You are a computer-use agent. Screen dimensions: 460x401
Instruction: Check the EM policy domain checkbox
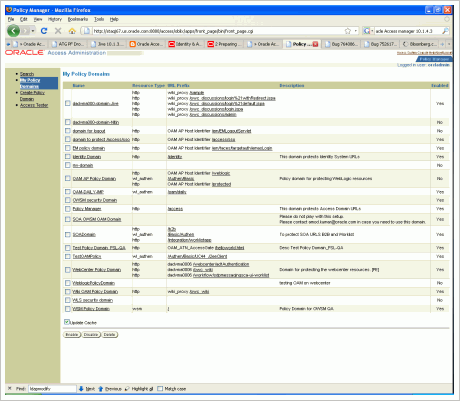click(x=68, y=148)
